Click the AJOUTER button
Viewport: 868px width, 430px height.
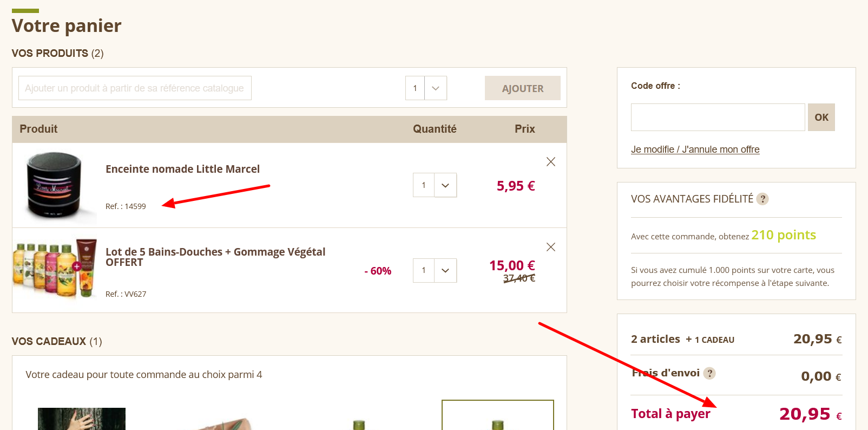pyautogui.click(x=522, y=88)
